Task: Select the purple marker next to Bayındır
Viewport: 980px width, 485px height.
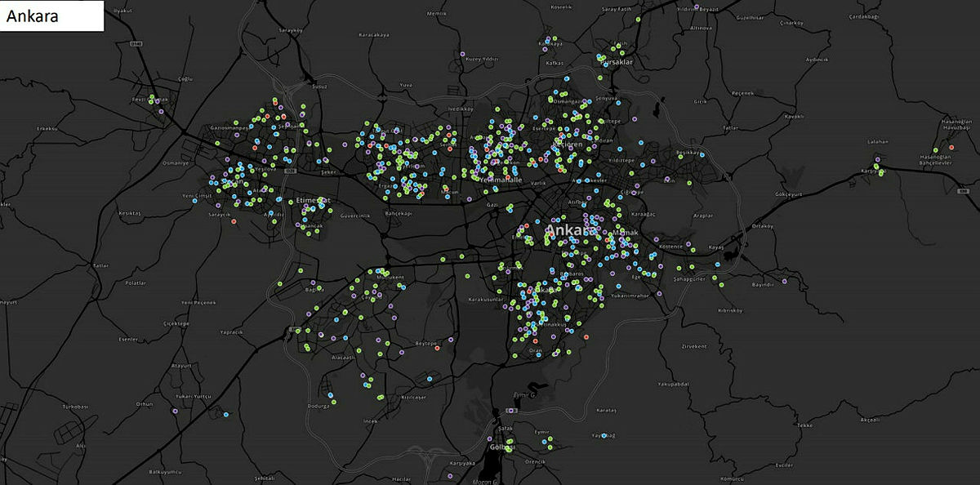Action: (783, 281)
